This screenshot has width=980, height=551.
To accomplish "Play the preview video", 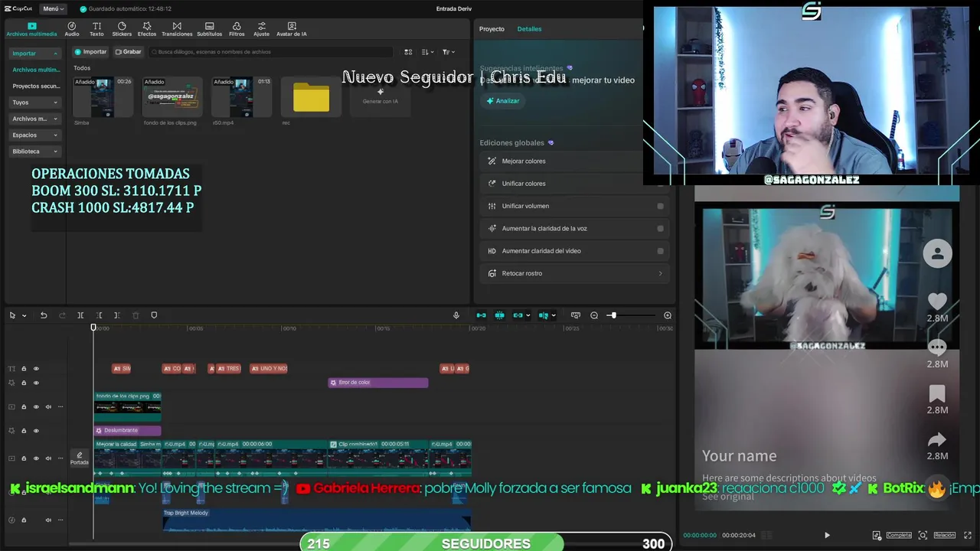I will pos(827,535).
